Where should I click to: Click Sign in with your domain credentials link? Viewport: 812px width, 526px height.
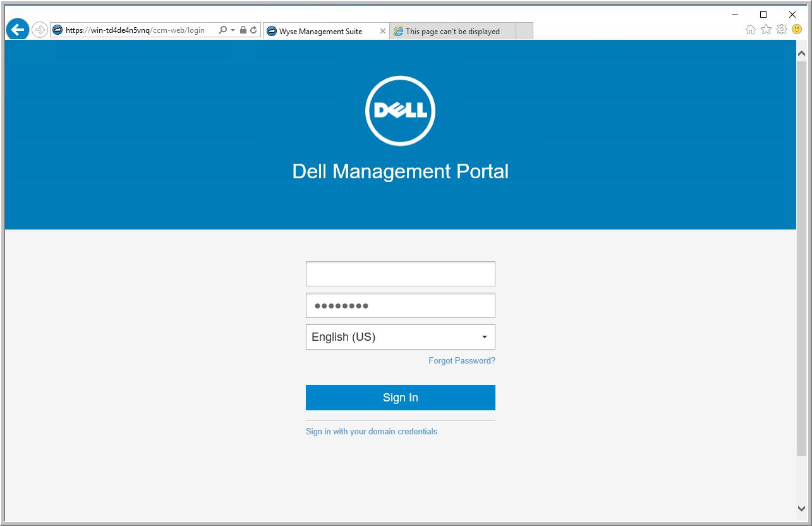tap(372, 431)
